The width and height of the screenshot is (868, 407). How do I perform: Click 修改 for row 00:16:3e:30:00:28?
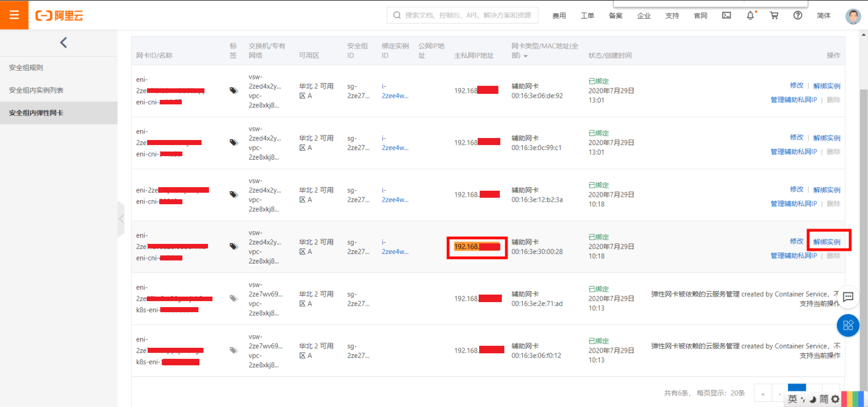click(x=796, y=241)
